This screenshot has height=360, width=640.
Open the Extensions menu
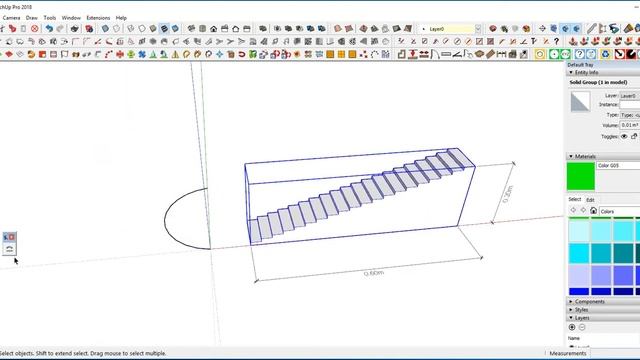98,18
